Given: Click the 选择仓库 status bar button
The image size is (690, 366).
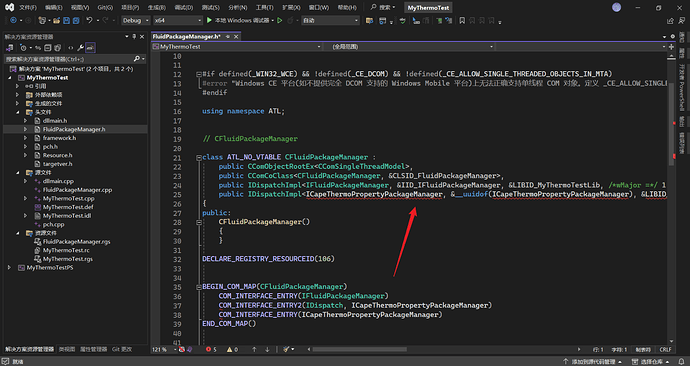Looking at the screenshot, I should tap(651, 362).
